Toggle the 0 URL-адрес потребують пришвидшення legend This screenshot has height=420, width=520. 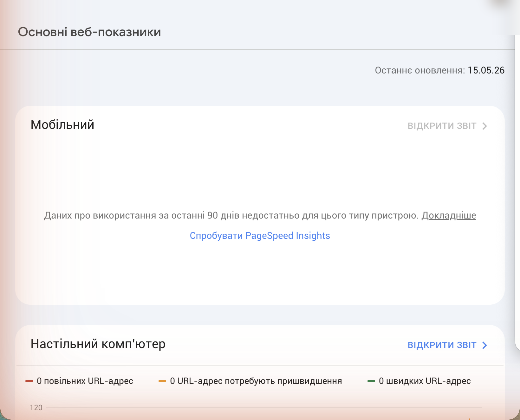pyautogui.click(x=250, y=381)
